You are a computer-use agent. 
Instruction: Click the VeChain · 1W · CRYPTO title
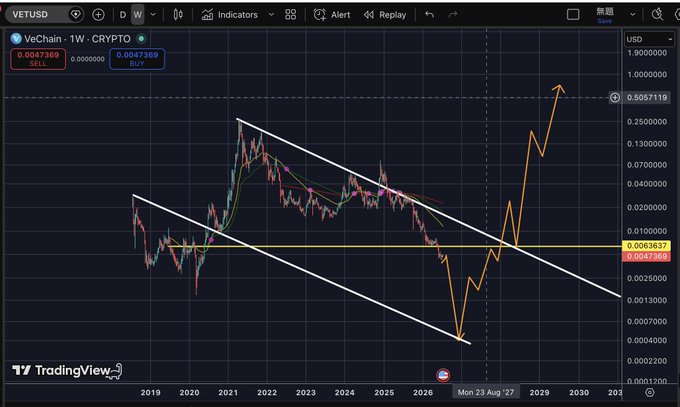[x=77, y=39]
